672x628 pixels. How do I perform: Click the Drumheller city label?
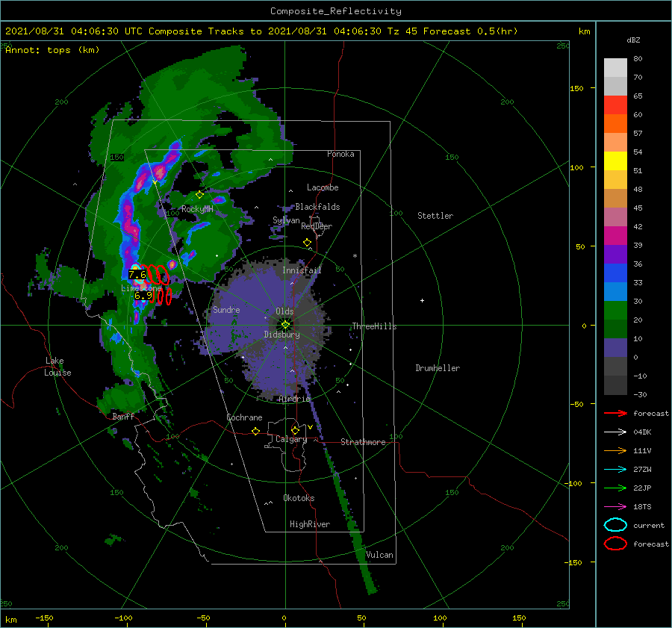click(438, 368)
